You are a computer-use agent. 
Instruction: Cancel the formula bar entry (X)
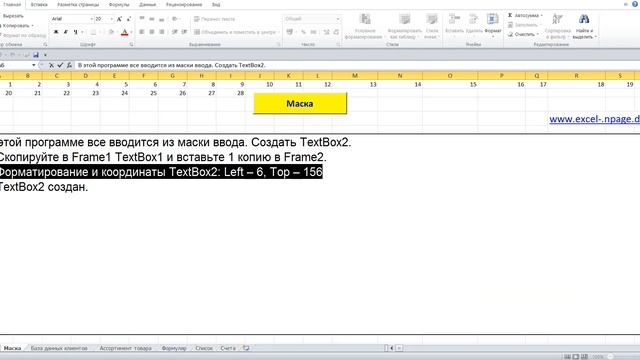(x=51, y=65)
